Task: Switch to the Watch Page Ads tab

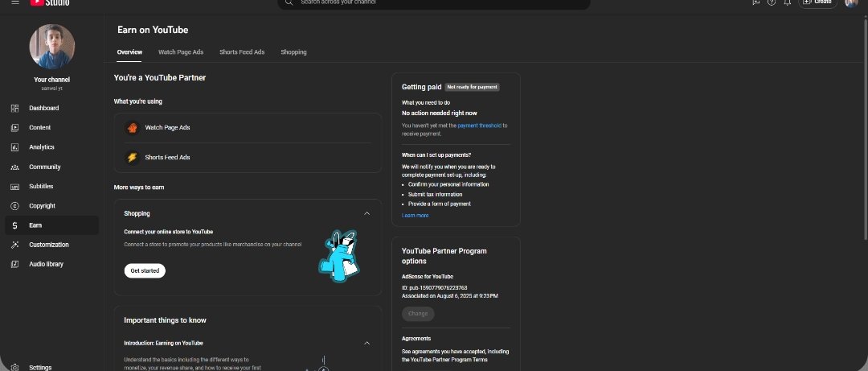Action: [181, 52]
